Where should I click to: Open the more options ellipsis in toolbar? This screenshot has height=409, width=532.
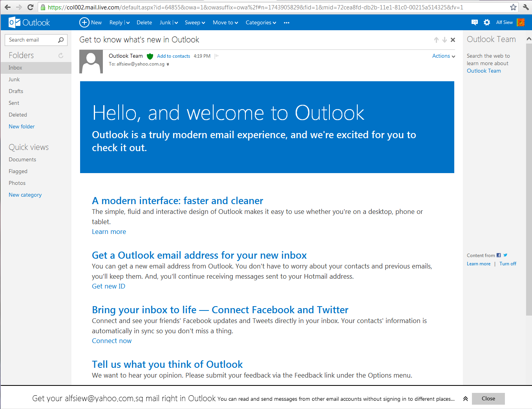287,23
